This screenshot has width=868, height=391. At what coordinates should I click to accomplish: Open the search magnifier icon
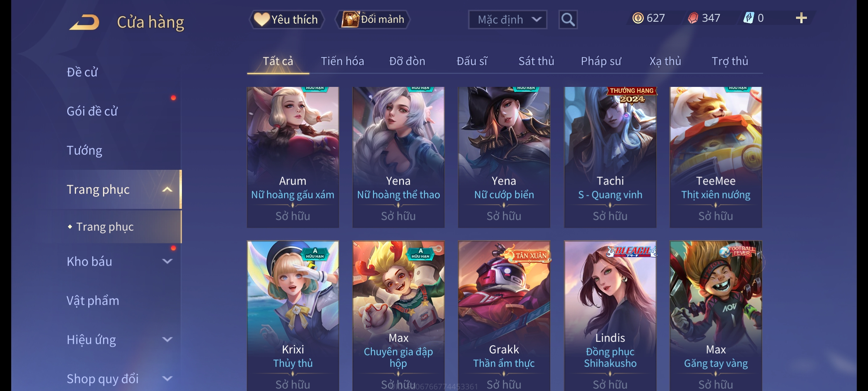coord(568,20)
